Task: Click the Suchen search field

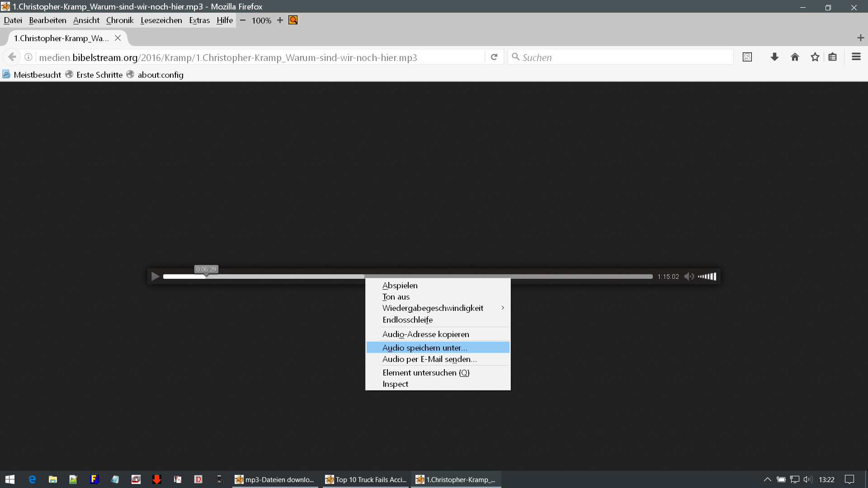Action: [624, 57]
